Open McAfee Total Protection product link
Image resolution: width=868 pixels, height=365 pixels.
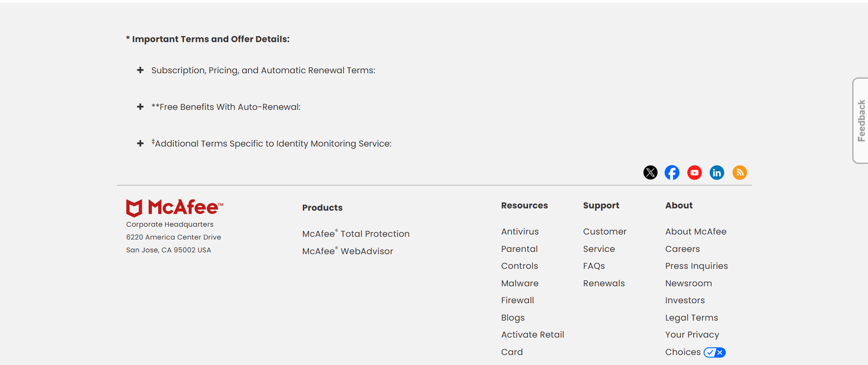click(355, 234)
